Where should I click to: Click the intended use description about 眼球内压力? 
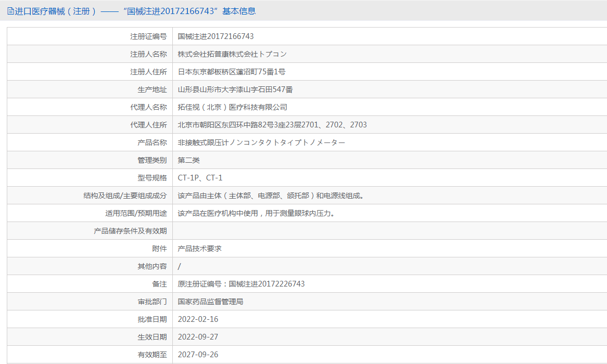[x=257, y=214]
